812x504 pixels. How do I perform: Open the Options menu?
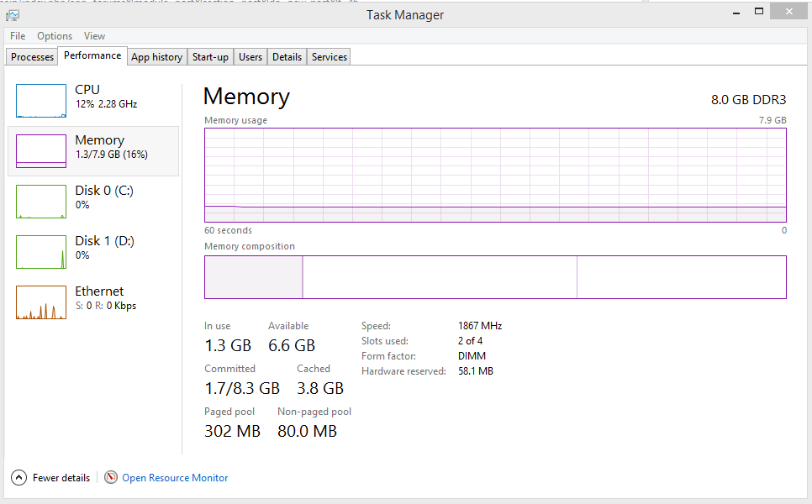55,36
